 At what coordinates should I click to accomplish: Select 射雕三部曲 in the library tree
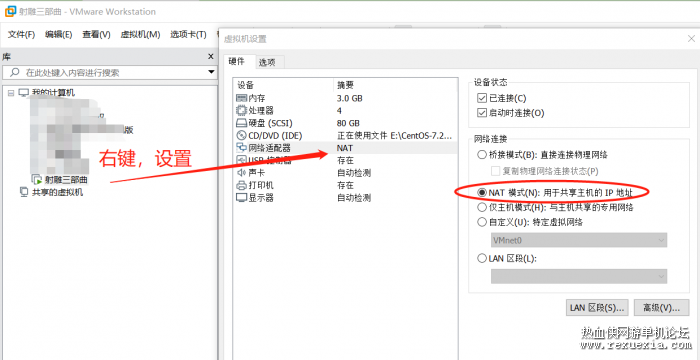point(66,180)
